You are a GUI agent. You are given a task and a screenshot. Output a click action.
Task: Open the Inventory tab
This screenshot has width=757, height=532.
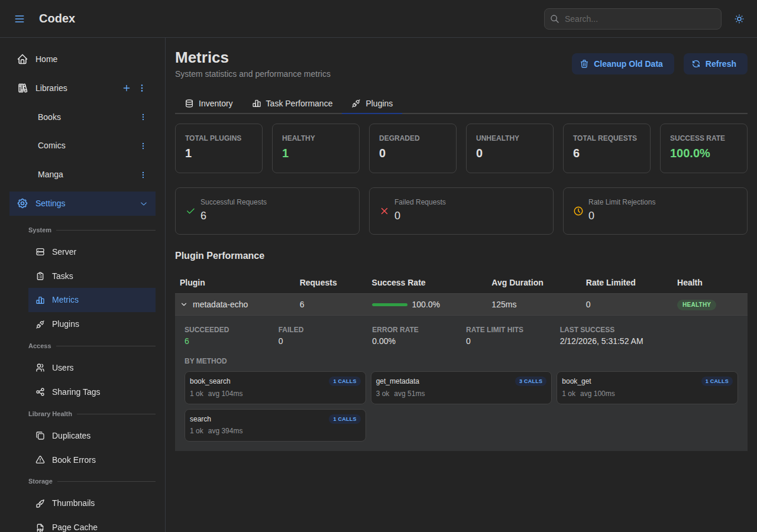pyautogui.click(x=209, y=103)
